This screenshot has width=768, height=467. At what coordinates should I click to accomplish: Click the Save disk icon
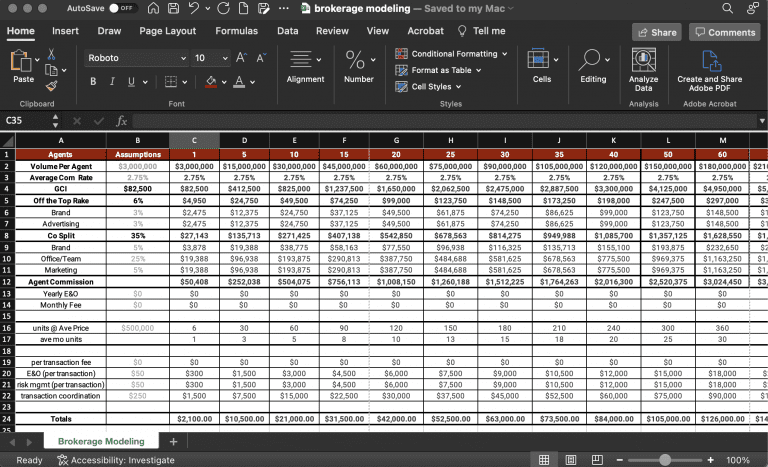click(x=173, y=8)
